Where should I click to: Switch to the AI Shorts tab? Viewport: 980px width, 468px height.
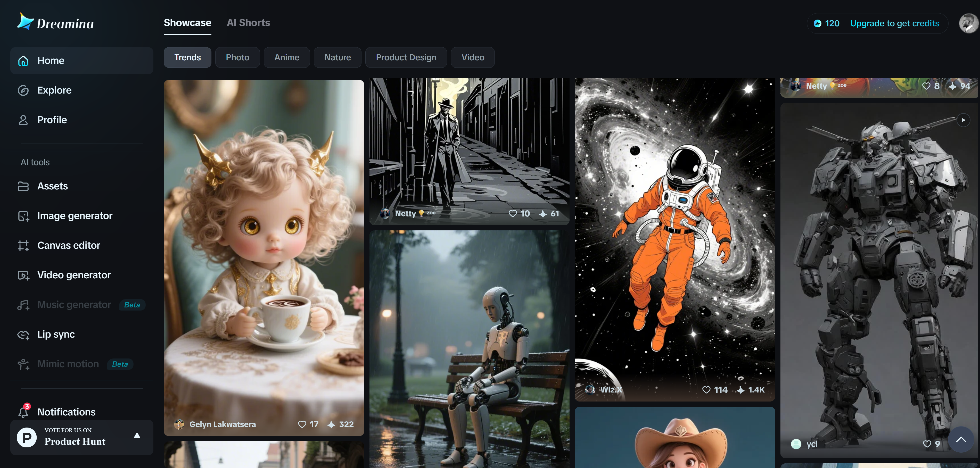point(248,23)
